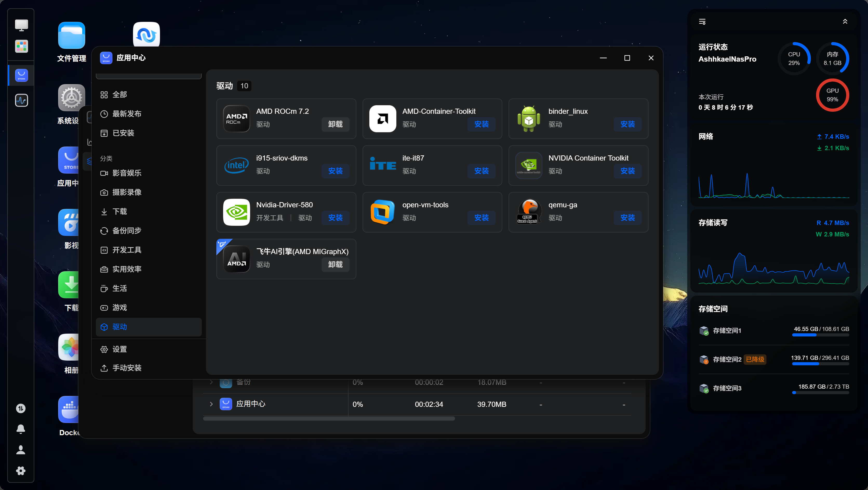
Task: Select the 生活 category
Action: point(149,288)
